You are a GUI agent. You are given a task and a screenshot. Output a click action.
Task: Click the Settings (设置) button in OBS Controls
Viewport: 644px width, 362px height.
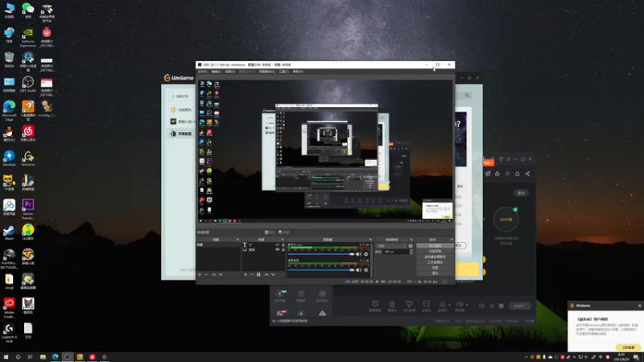tap(435, 268)
